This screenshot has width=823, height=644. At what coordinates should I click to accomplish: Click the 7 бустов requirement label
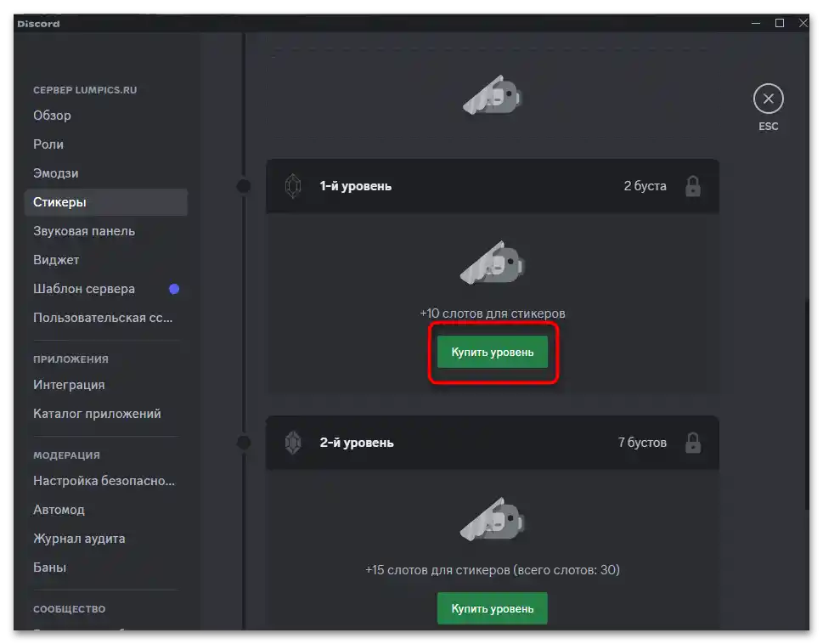(x=642, y=443)
